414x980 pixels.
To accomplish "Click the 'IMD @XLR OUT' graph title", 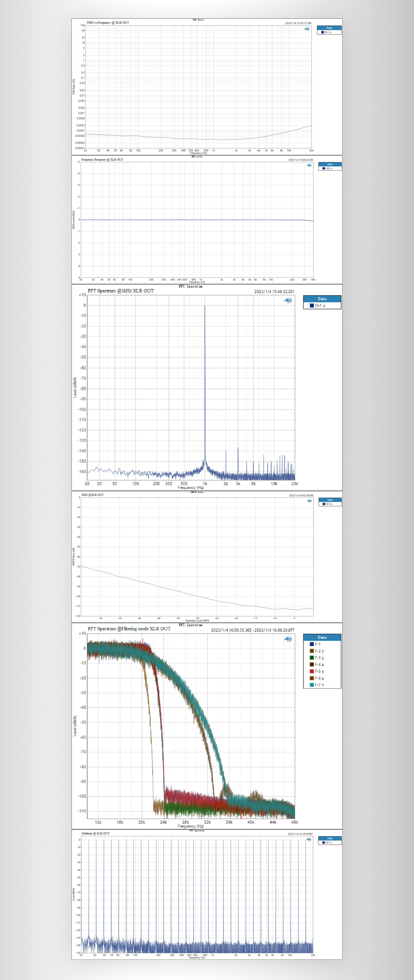I will [x=93, y=495].
